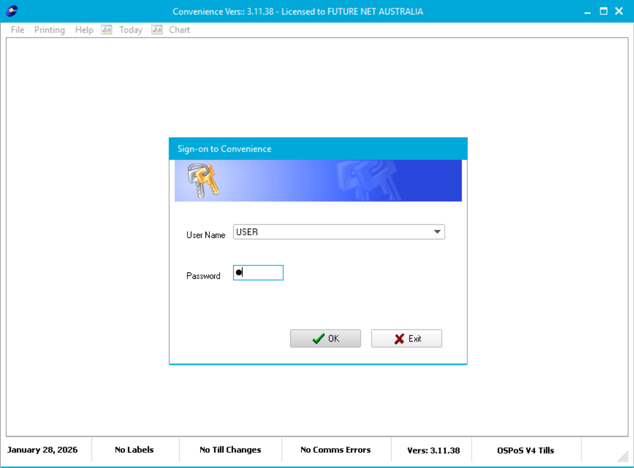Focus the Password input field
The height and width of the screenshot is (468, 634).
pos(258,272)
